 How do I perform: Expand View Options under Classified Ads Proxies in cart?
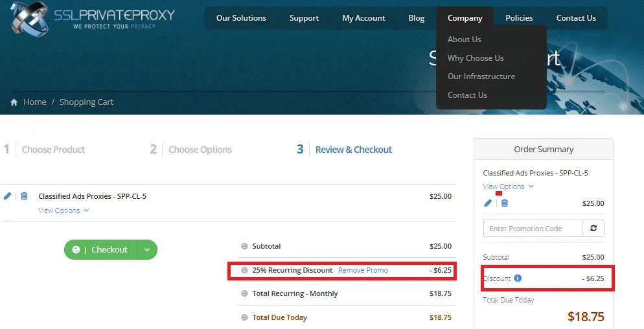[63, 210]
